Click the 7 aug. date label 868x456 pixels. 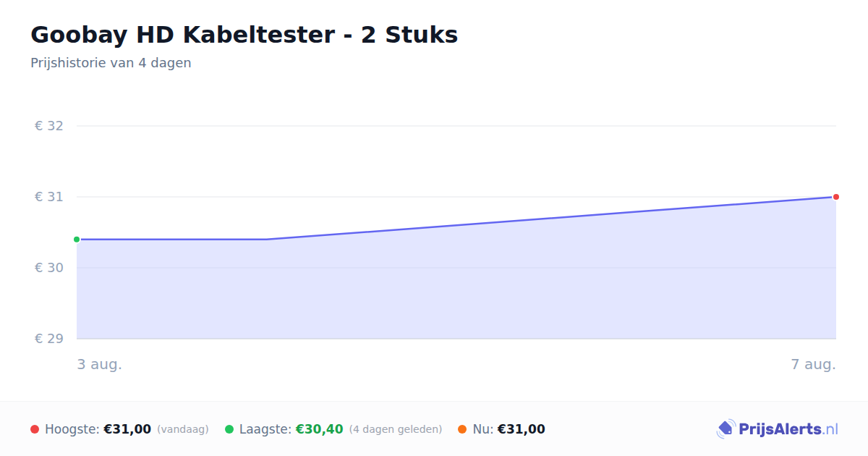pos(814,365)
